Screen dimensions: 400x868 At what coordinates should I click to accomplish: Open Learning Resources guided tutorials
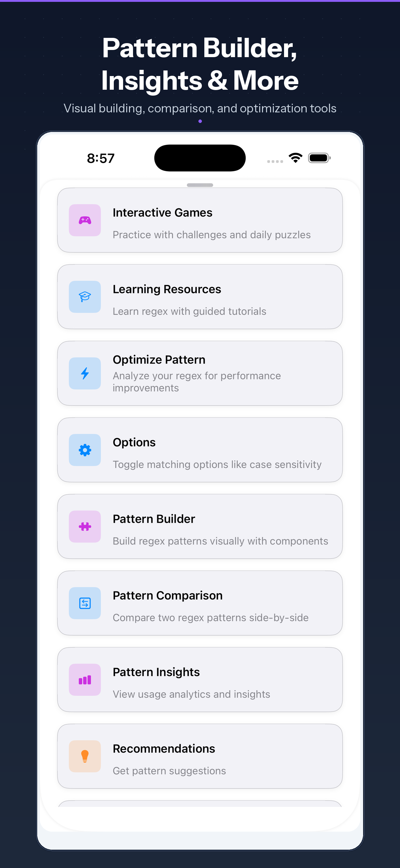click(x=200, y=296)
